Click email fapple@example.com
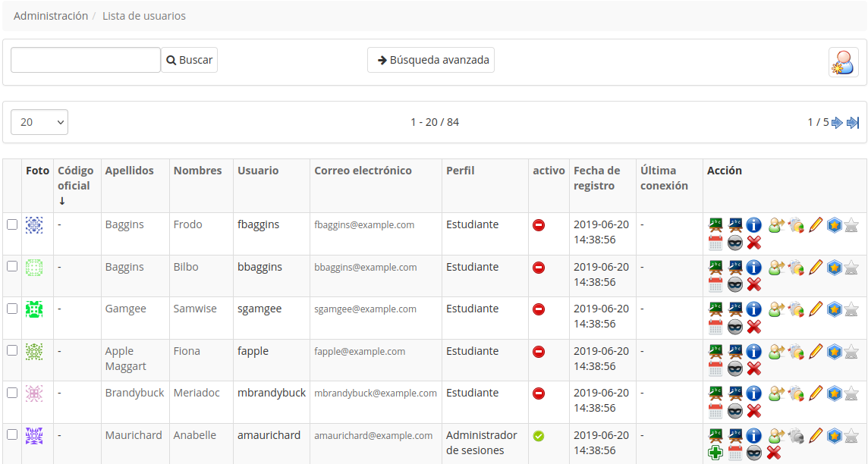The width and height of the screenshot is (868, 464). [360, 351]
